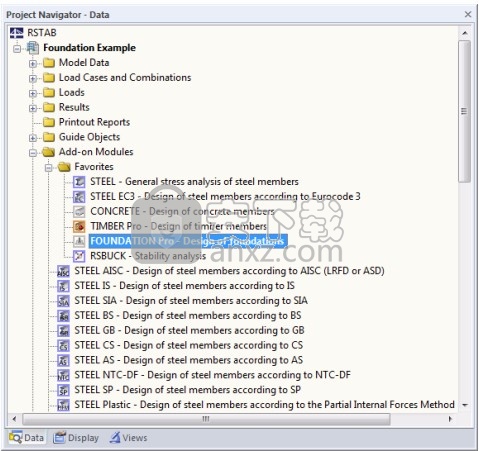Click the STEEL AS module icon
This screenshot has width=479, height=451.
(x=63, y=360)
